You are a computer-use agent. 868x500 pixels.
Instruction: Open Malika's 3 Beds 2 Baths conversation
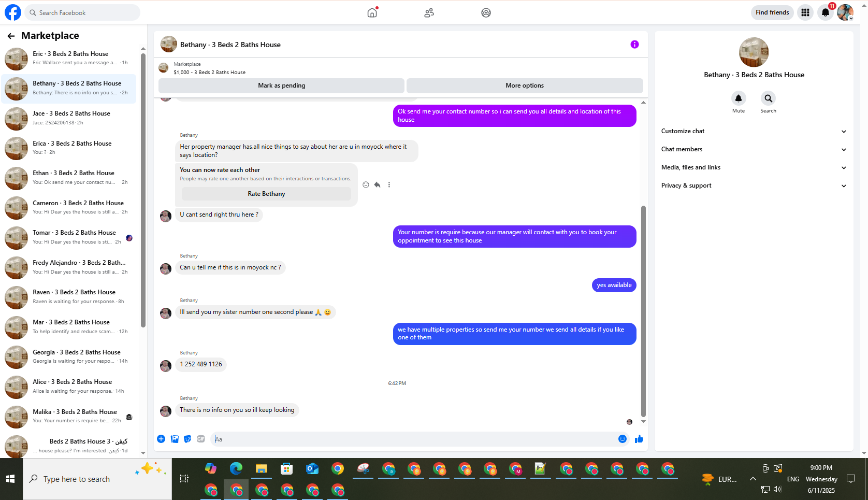coord(69,417)
